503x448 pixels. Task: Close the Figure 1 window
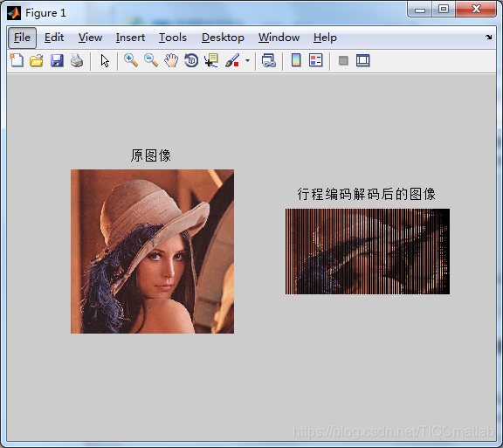476,10
